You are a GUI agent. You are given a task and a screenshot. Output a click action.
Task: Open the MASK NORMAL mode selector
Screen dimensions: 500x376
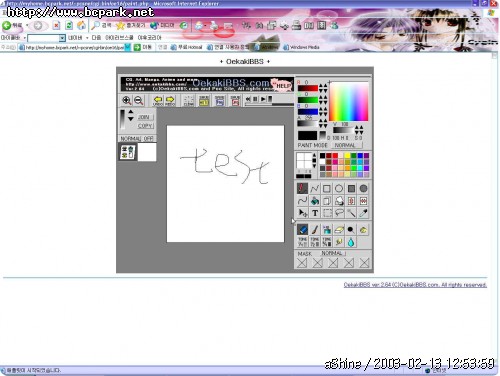(x=332, y=254)
